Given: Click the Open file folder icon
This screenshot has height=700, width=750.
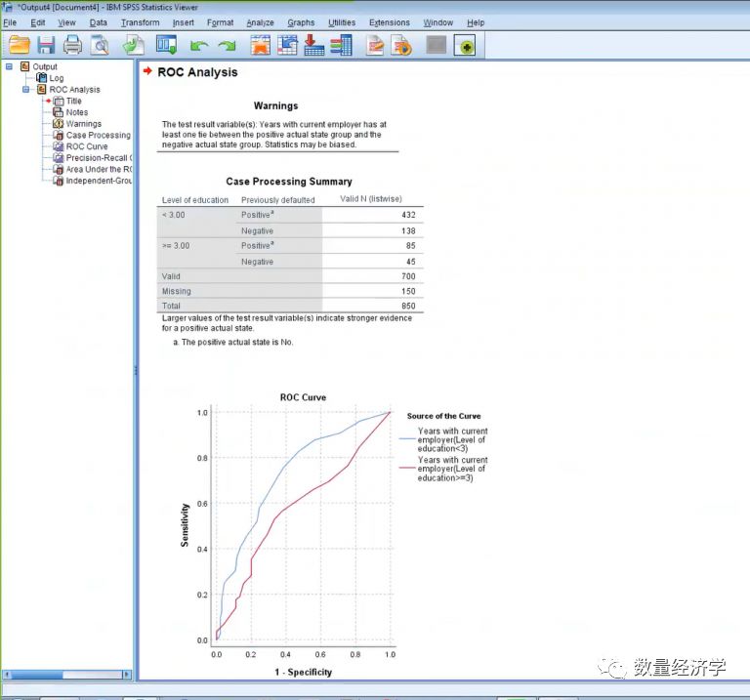Looking at the screenshot, I should [x=20, y=45].
